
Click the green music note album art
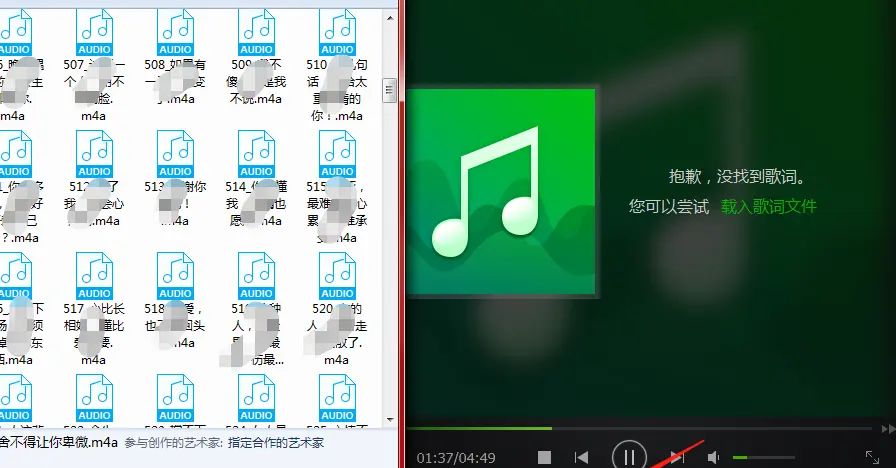tap(501, 191)
